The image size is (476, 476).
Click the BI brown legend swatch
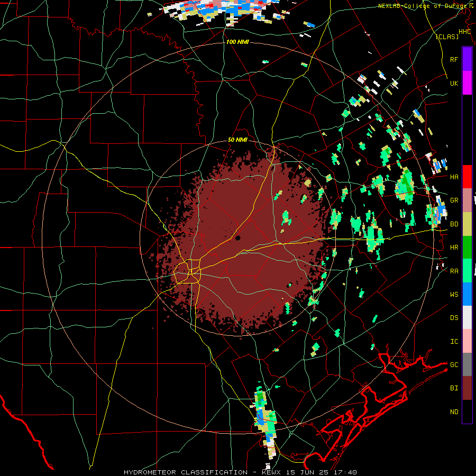[467, 388]
